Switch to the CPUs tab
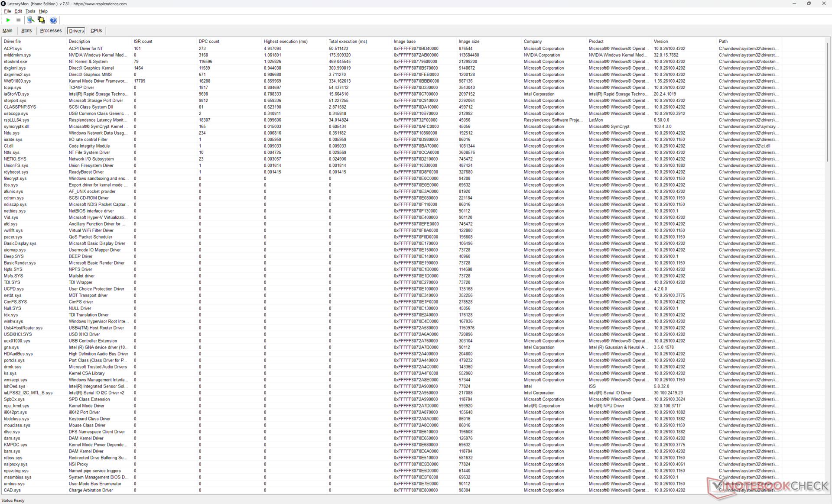Screen dimensions: 832x504 click(96, 31)
